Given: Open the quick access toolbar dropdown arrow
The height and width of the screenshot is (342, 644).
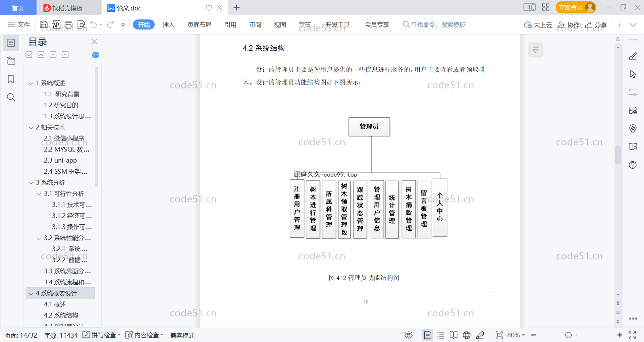Looking at the screenshot, I should 123,24.
